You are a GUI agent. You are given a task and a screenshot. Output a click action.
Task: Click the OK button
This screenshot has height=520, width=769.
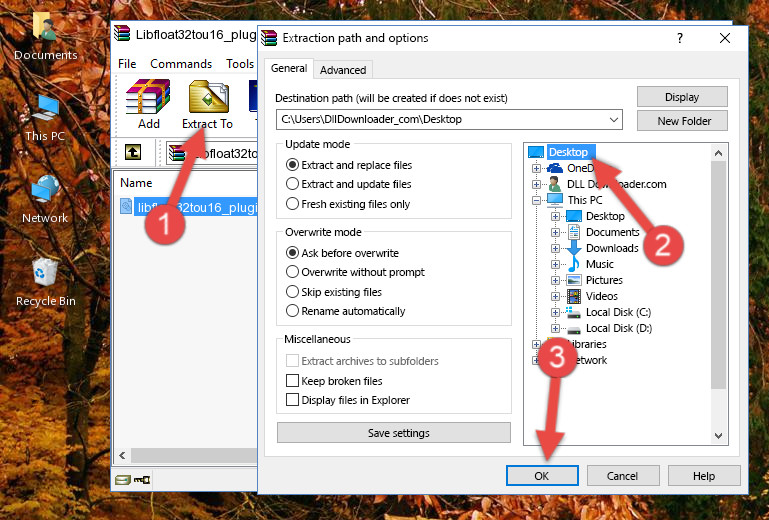click(542, 476)
